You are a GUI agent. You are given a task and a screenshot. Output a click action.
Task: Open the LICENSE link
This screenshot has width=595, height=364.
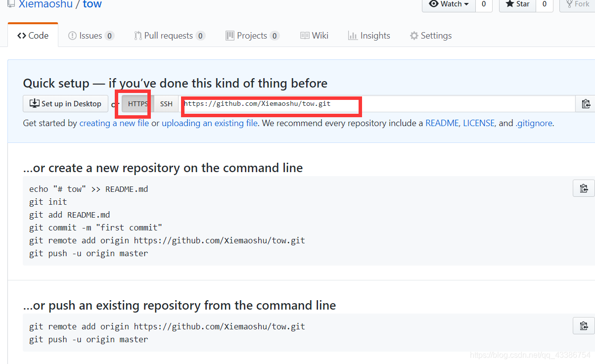pos(479,123)
